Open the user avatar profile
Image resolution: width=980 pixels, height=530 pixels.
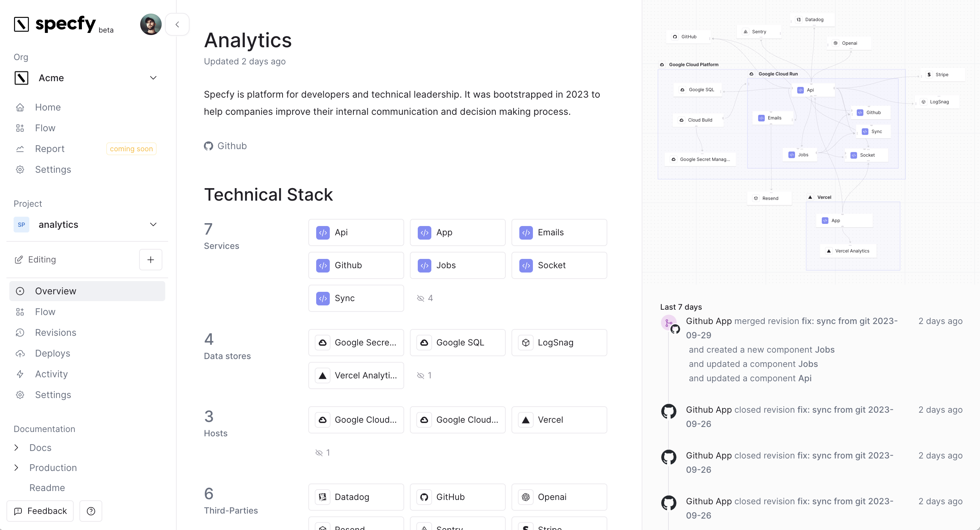[151, 24]
